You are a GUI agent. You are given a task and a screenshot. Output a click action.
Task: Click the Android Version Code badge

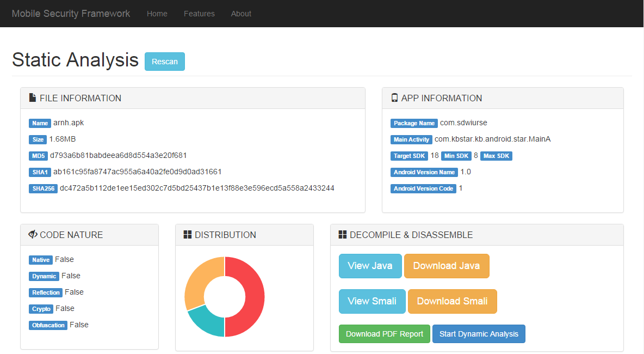(x=424, y=189)
